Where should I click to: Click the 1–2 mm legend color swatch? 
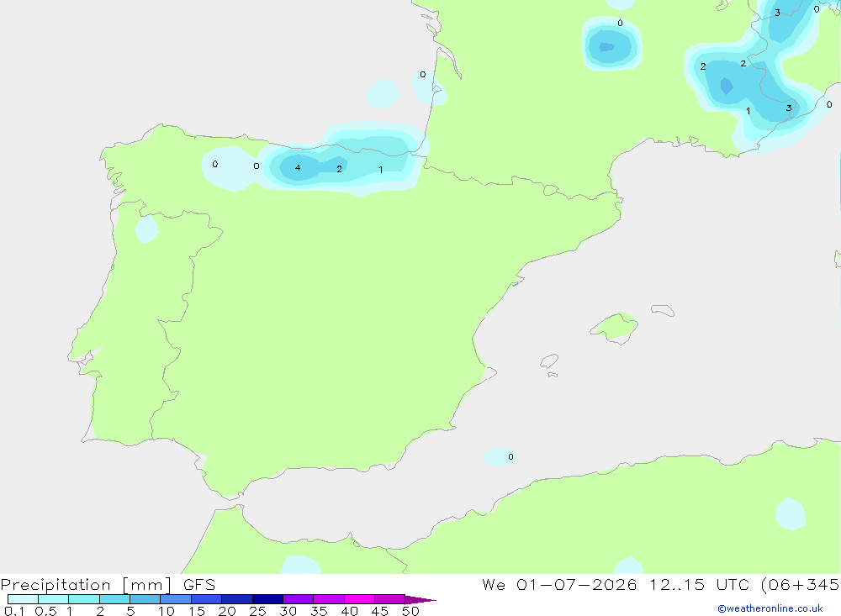[x=84, y=599]
